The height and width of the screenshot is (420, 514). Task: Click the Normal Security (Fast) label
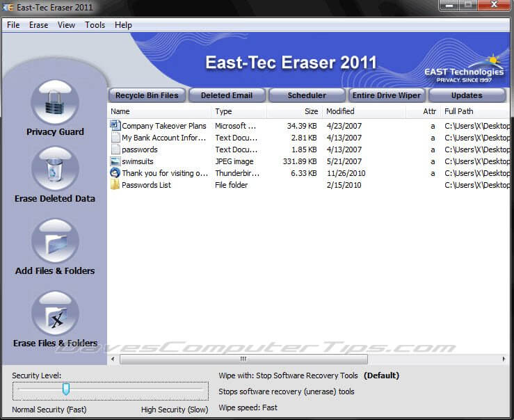click(49, 410)
